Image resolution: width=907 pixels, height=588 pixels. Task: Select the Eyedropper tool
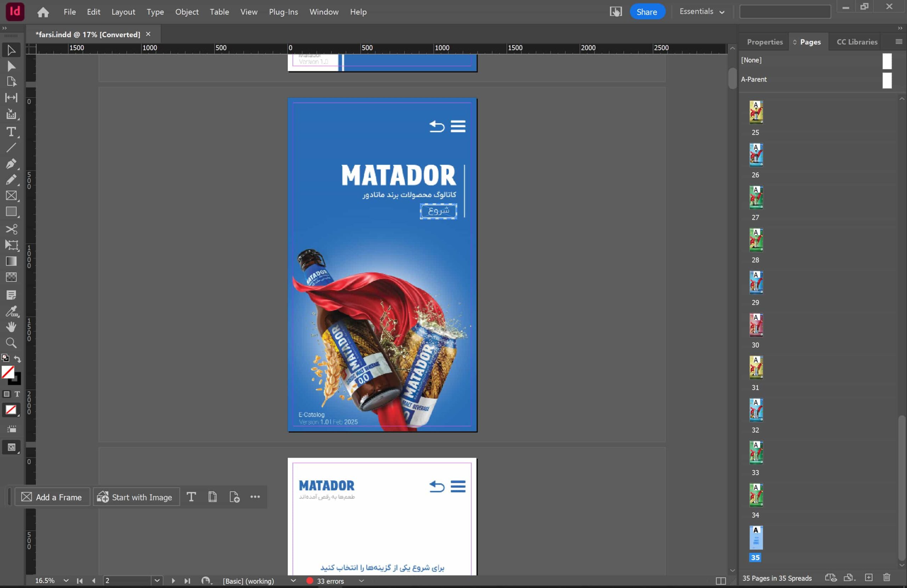tap(11, 311)
